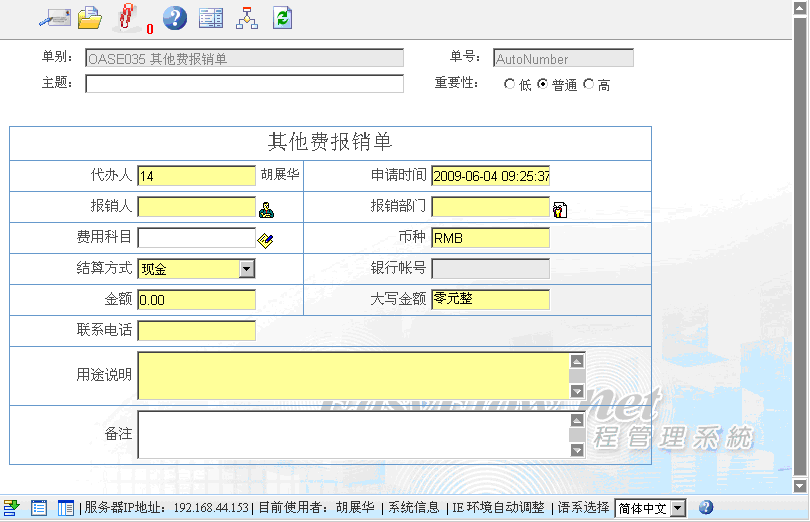Screen dimensions: 810x522
Task: Open help with blue question mark icon
Action: 175,17
